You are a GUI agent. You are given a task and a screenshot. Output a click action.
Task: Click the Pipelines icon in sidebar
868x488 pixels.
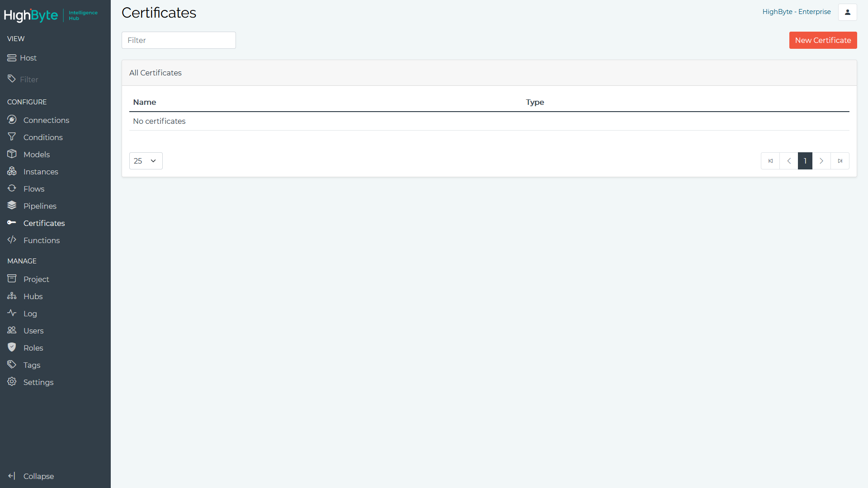[x=12, y=206]
